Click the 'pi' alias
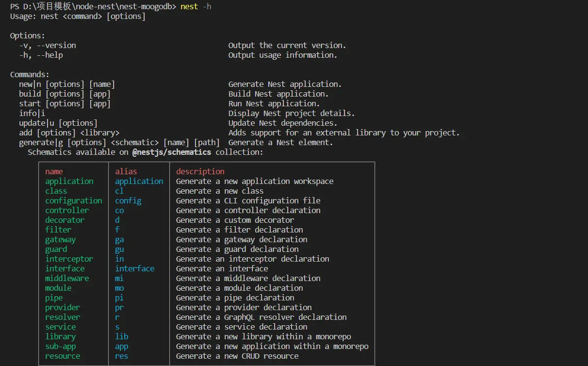588x366 pixels. (x=119, y=298)
